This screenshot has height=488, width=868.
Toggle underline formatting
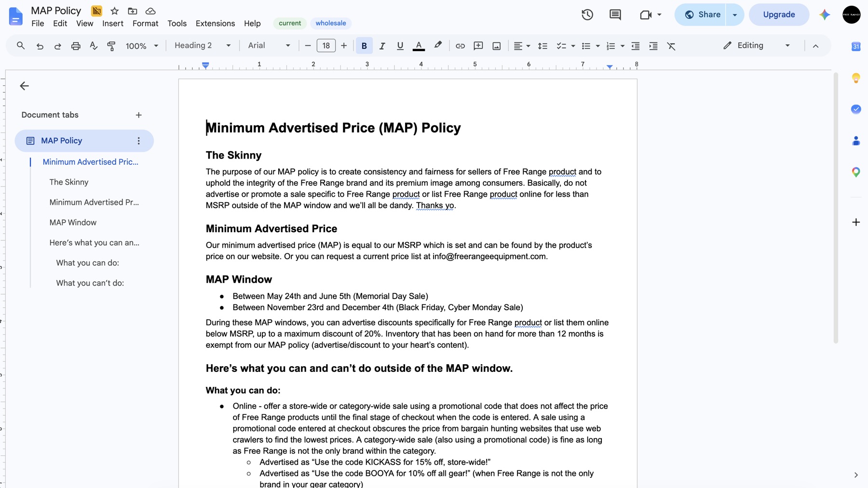(x=400, y=46)
